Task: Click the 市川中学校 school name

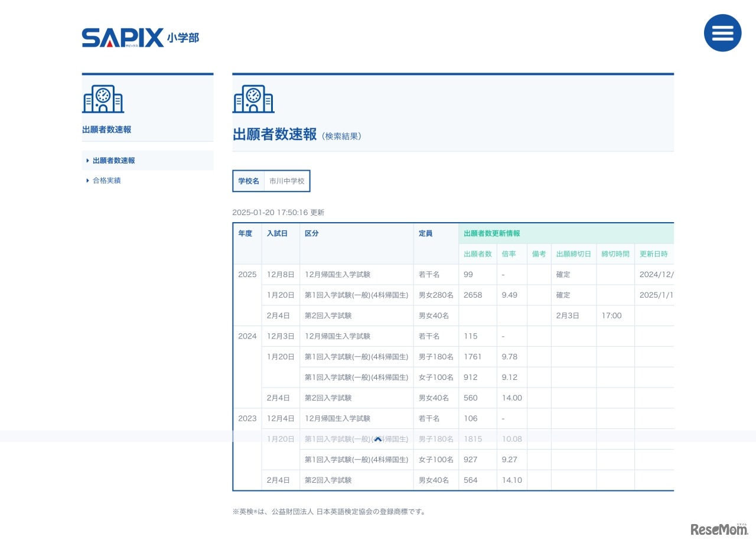Action: pyautogui.click(x=286, y=181)
